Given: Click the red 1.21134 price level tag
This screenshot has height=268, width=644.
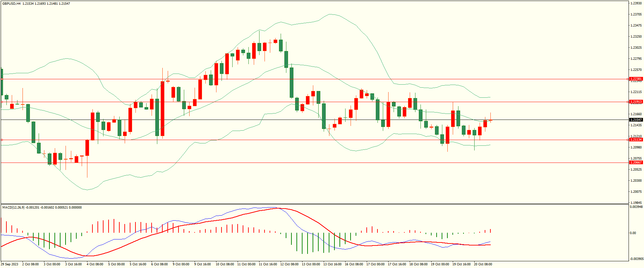Looking at the screenshot, I should point(636,140).
